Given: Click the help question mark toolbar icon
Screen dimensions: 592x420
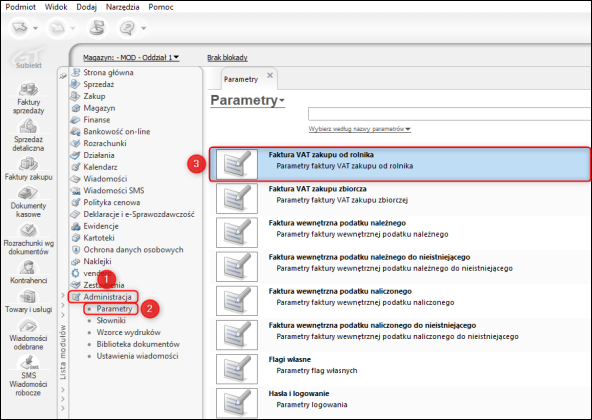Looking at the screenshot, I should (127, 28).
